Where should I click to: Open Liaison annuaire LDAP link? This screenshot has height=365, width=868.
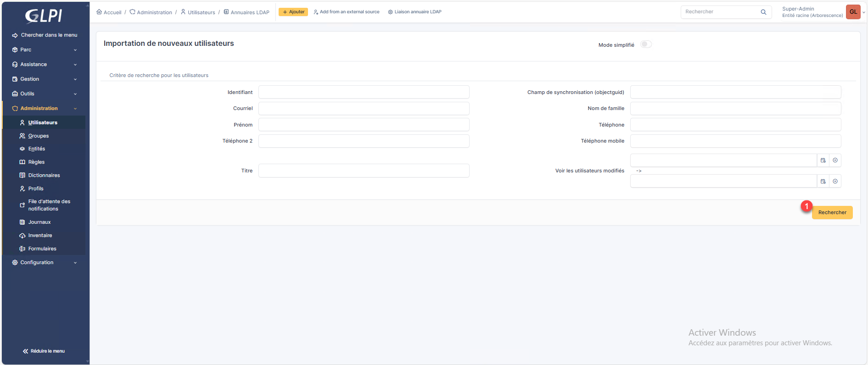(x=414, y=12)
